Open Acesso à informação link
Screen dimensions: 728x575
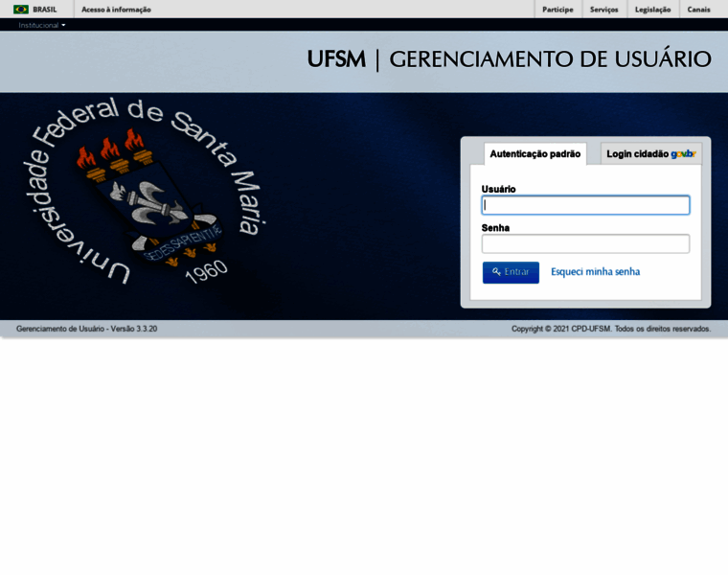[116, 10]
